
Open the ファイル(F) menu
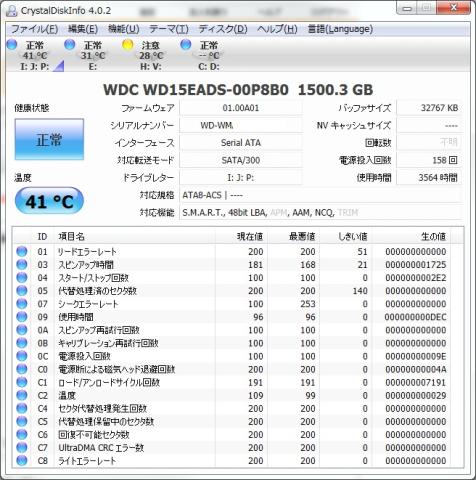[35, 29]
